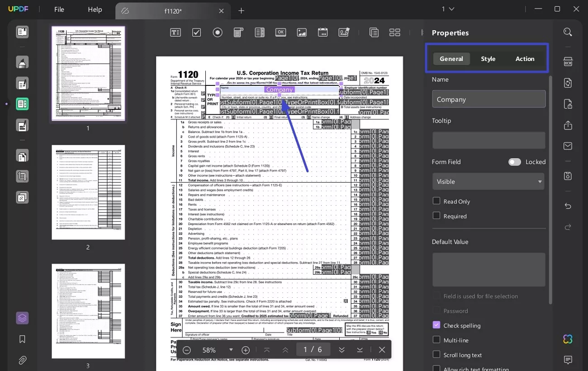The width and height of the screenshot is (588, 371).
Task: Open the window count dropdown in title bar
Action: pyautogui.click(x=449, y=9)
